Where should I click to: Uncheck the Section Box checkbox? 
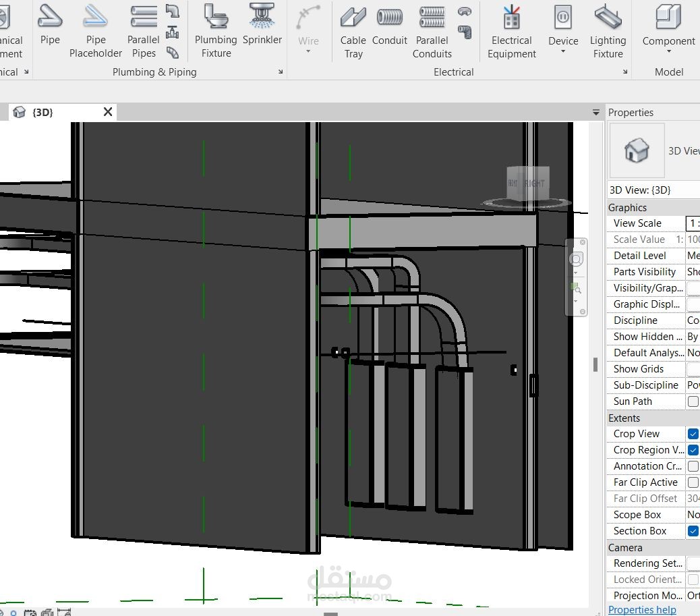click(x=693, y=531)
